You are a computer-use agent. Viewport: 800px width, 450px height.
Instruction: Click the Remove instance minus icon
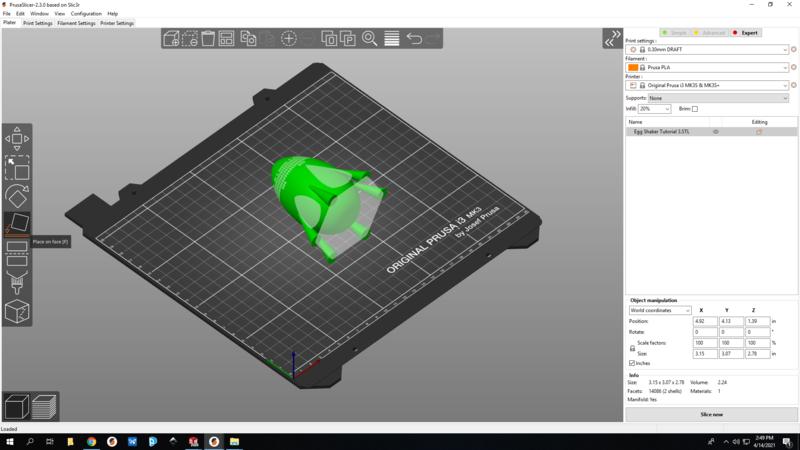click(307, 38)
